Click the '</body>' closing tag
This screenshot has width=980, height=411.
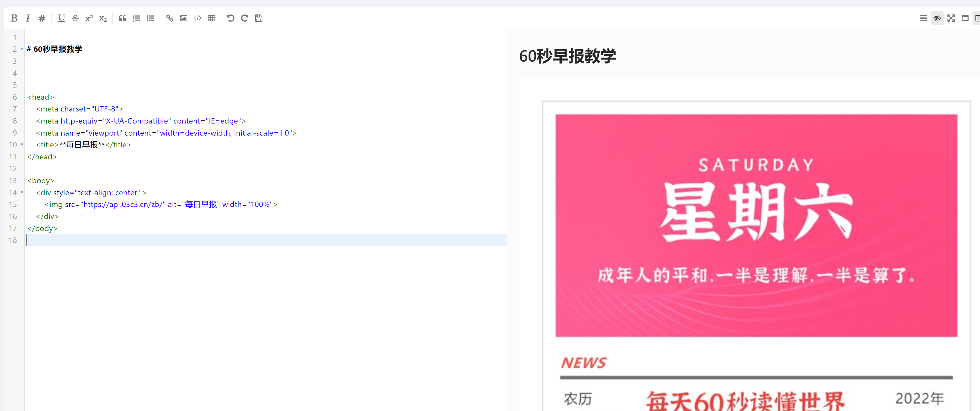(42, 228)
